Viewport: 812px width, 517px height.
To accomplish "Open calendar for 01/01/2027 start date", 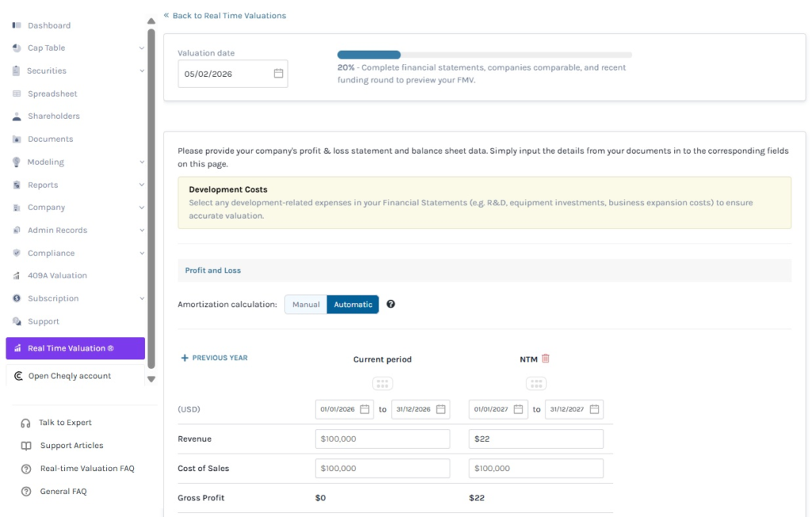I will click(x=518, y=409).
